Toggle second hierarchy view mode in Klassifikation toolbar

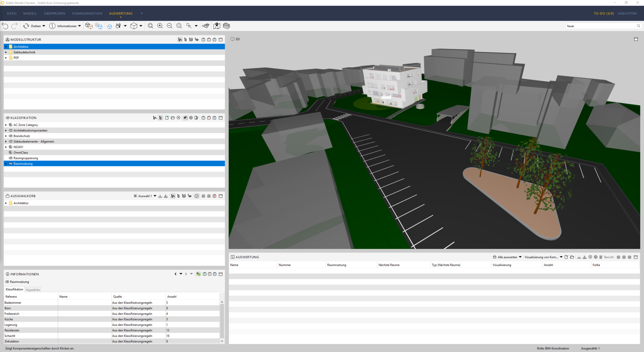coord(161,118)
